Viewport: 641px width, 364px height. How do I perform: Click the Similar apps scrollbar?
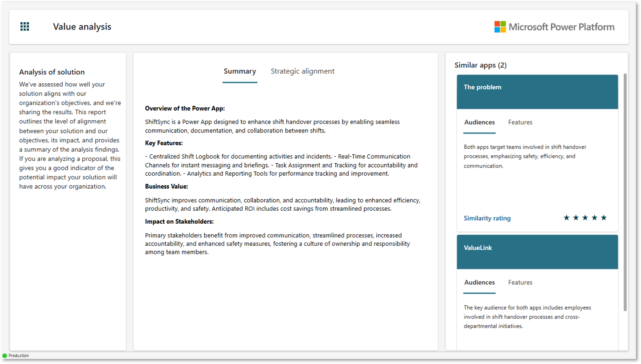click(x=625, y=193)
